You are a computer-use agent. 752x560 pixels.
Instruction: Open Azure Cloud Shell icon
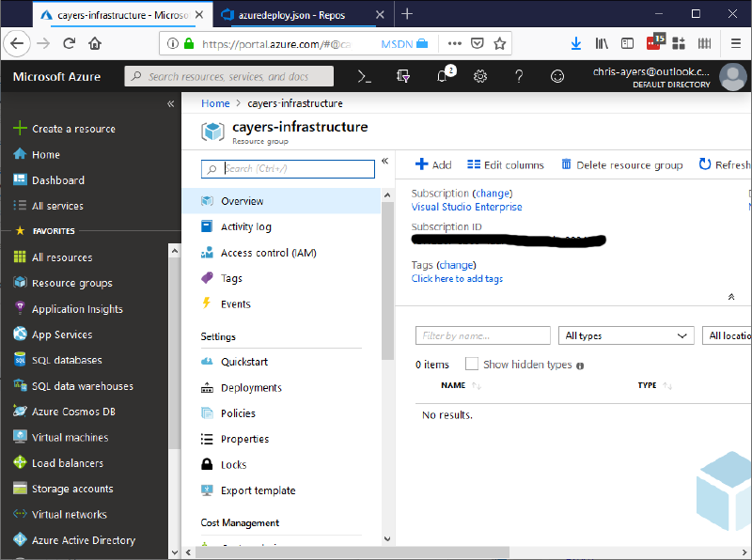click(x=366, y=76)
